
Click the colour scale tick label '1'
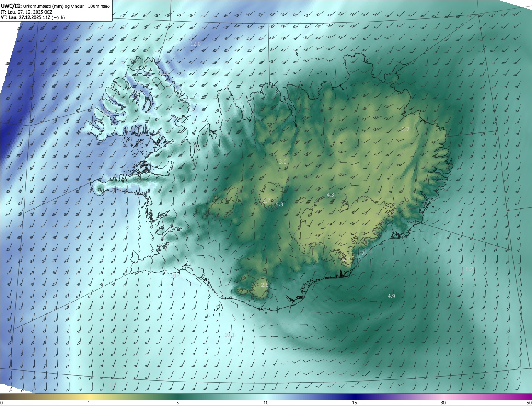click(x=89, y=403)
